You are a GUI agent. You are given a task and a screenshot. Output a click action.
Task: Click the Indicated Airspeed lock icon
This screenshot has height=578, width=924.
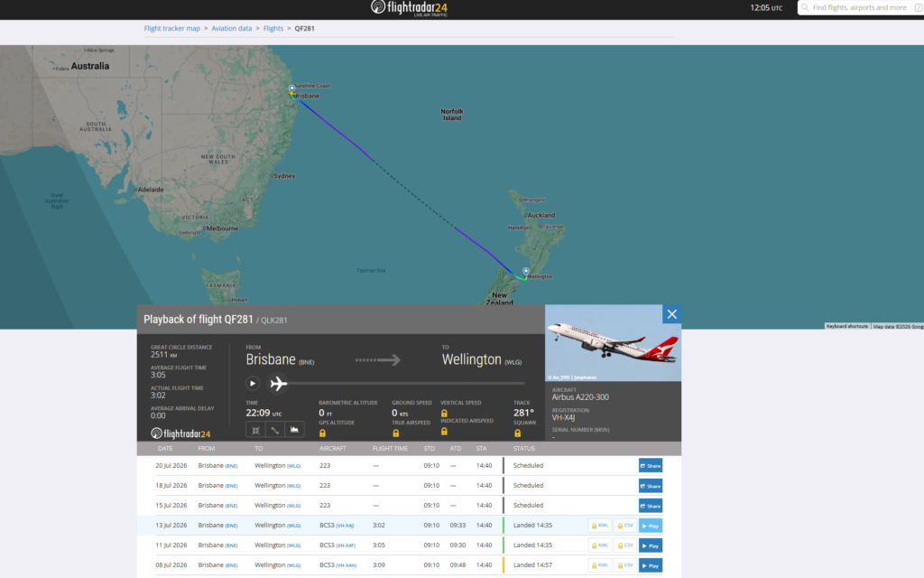pos(444,432)
